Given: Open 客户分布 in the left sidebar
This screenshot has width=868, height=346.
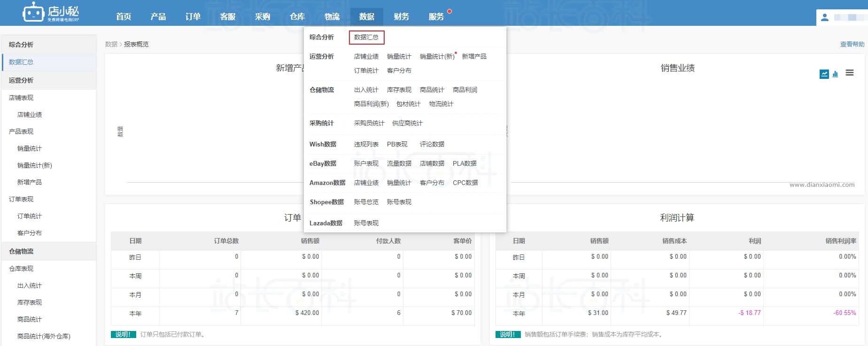Looking at the screenshot, I should point(30,233).
